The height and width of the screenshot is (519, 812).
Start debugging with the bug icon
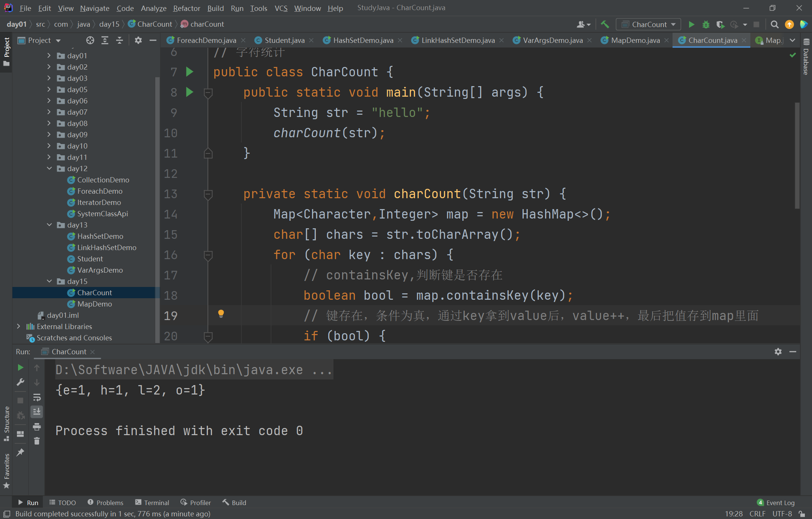coord(706,24)
